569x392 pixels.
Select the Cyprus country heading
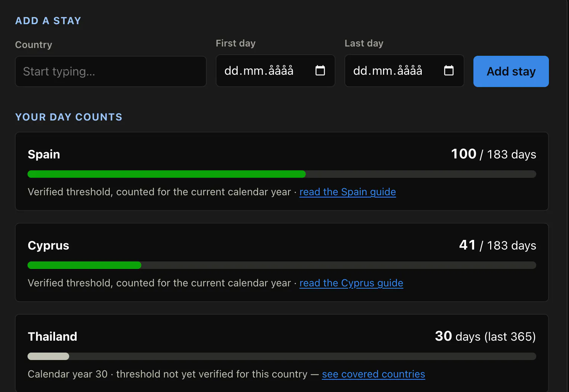pos(48,245)
